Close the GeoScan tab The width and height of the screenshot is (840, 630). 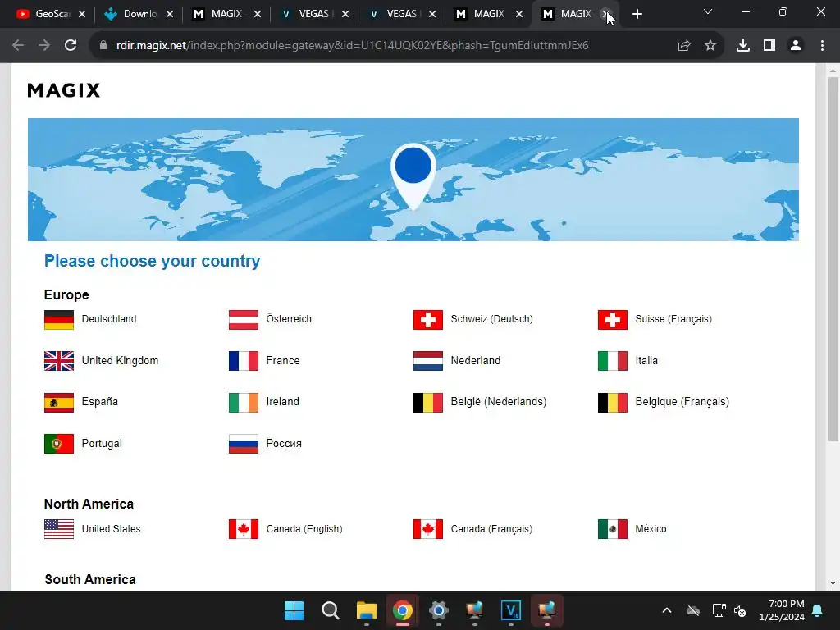point(82,15)
